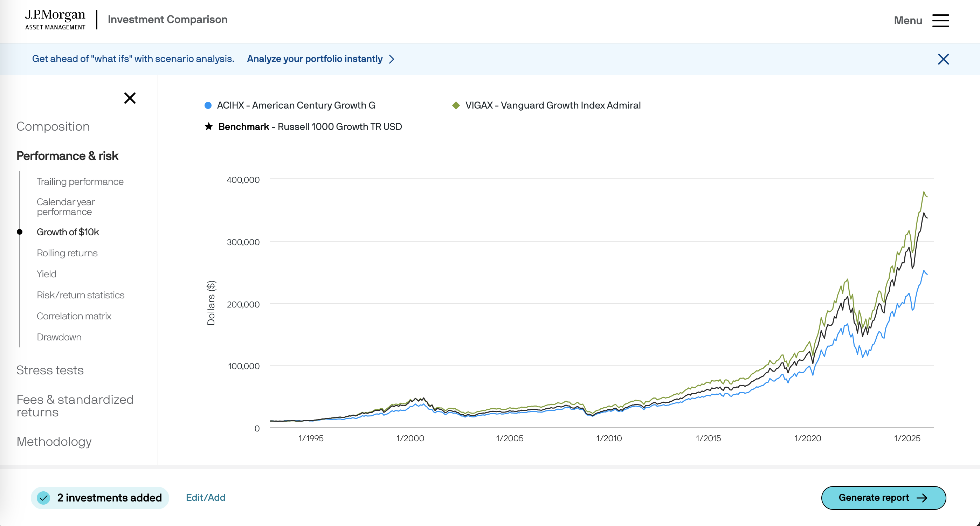Click the arrow icon in Generate report
Image resolution: width=980 pixels, height=526 pixels.
tap(922, 498)
